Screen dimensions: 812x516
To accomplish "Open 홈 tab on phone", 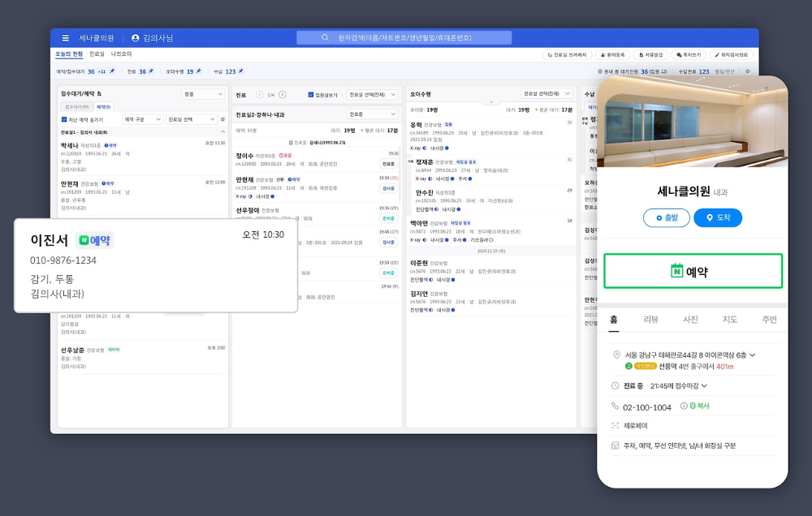I will coord(614,320).
